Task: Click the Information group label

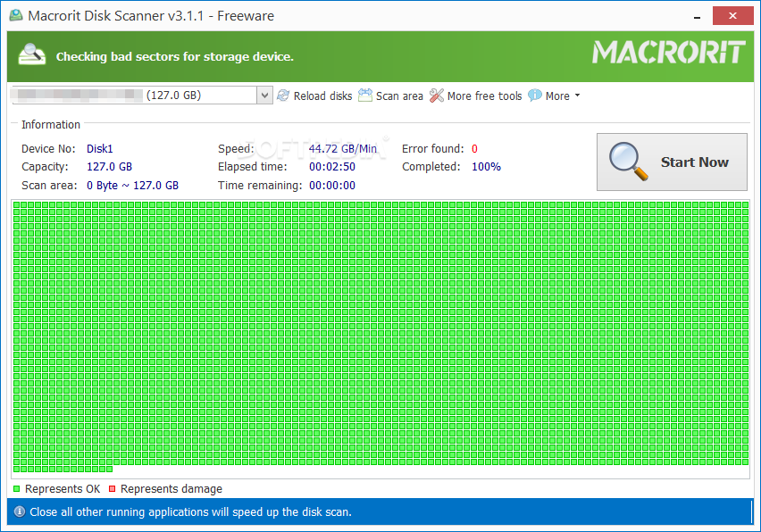Action: (51, 125)
